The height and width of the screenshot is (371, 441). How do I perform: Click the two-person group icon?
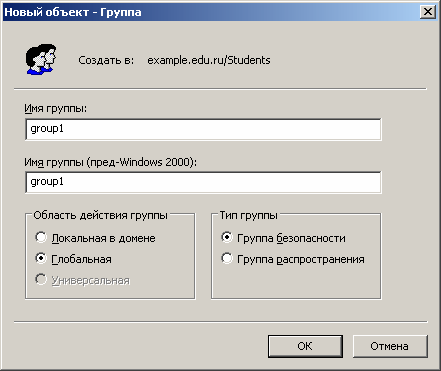(41, 59)
